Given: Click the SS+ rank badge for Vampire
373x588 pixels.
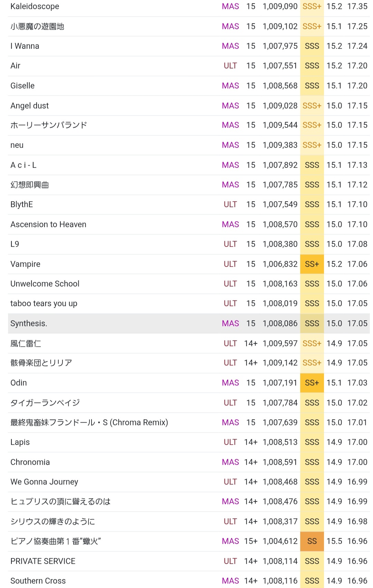Looking at the screenshot, I should click(x=312, y=264).
